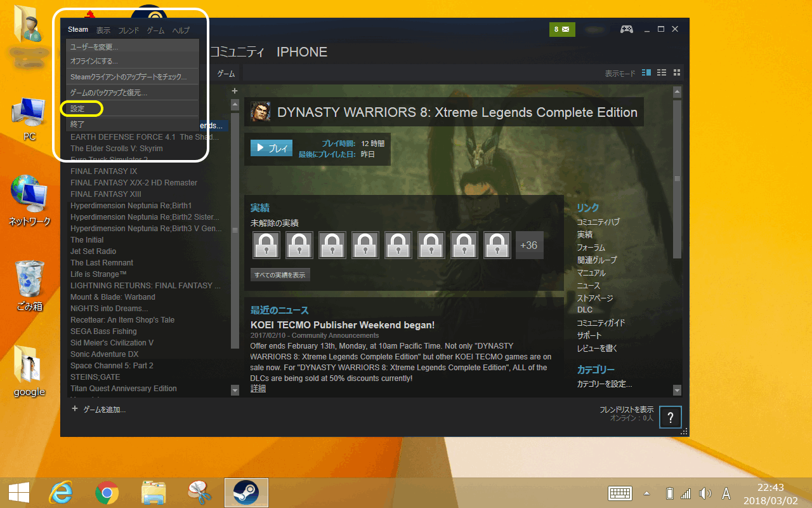Click すべての実績を表示 button
This screenshot has height=508, width=812.
pos(280,275)
